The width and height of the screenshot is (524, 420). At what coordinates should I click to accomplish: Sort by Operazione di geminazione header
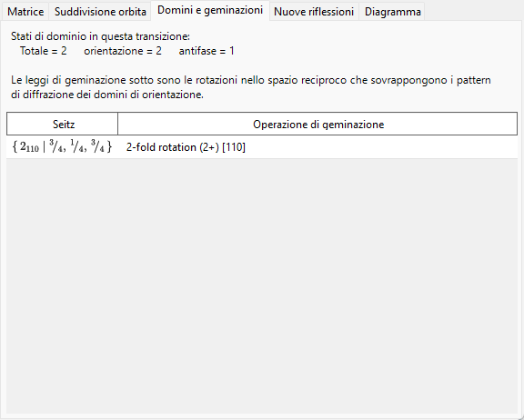click(317, 125)
